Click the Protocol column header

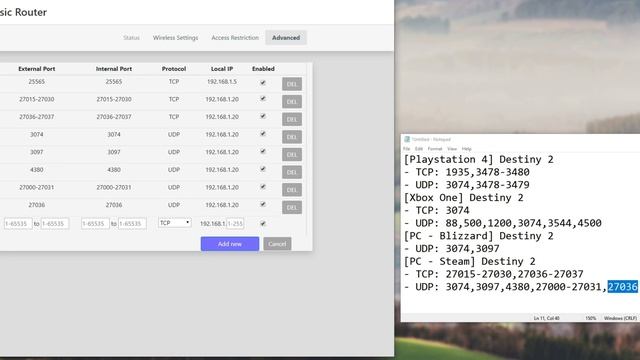tap(174, 69)
